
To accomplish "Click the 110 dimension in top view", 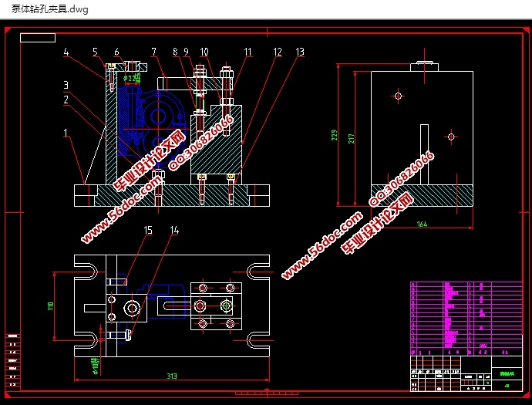I will [51, 305].
